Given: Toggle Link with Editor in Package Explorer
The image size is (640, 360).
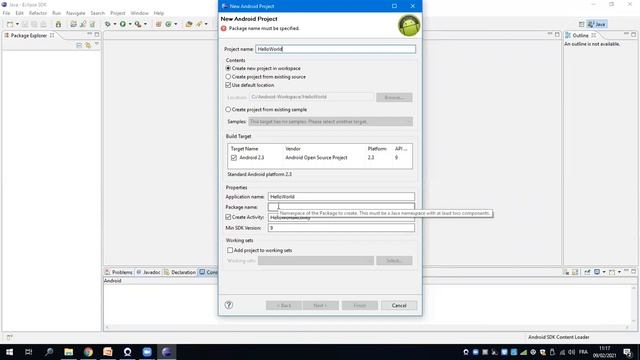Looking at the screenshot, I should click(x=88, y=45).
